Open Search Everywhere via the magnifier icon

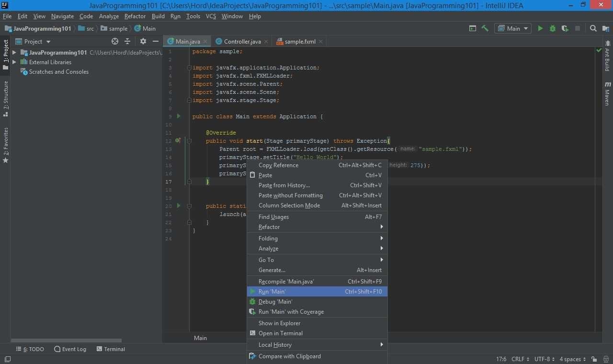(593, 28)
